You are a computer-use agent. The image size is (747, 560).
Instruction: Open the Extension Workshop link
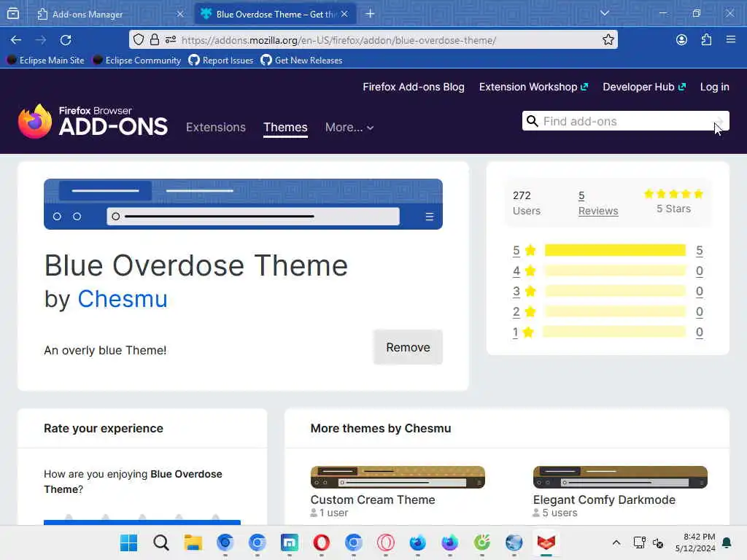pos(533,87)
